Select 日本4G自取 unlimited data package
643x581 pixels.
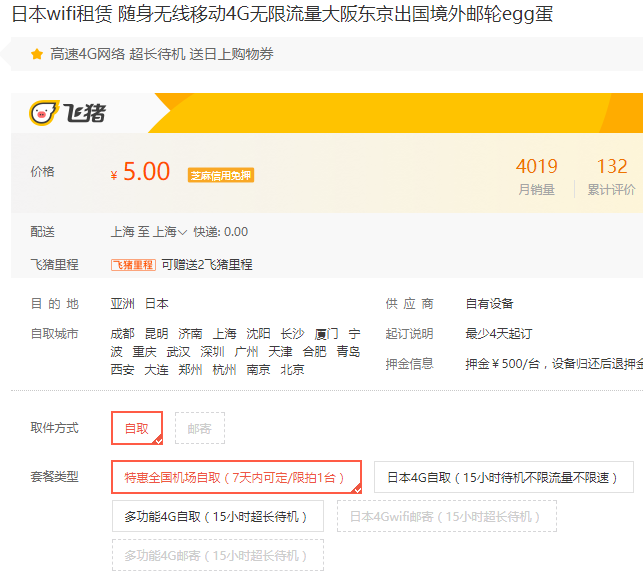click(x=504, y=477)
